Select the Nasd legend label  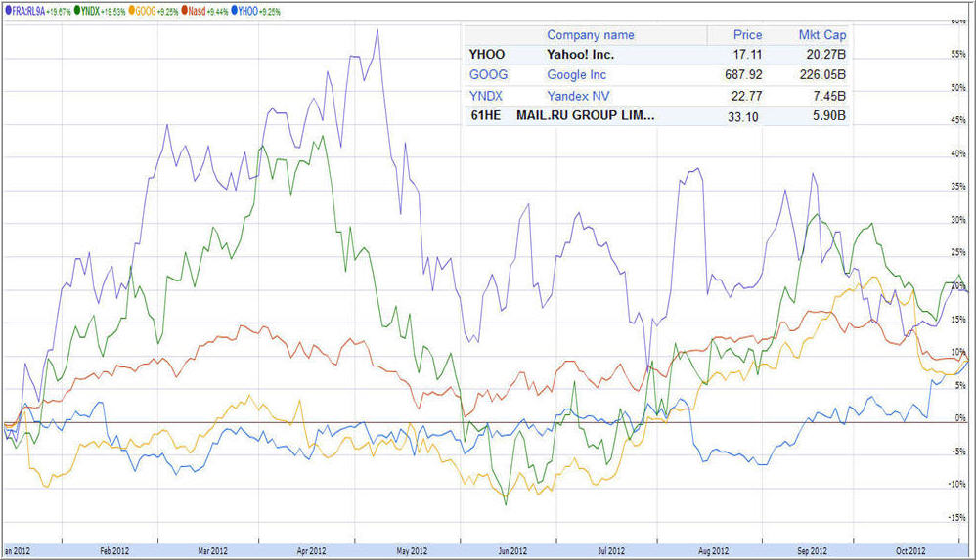coord(197,11)
